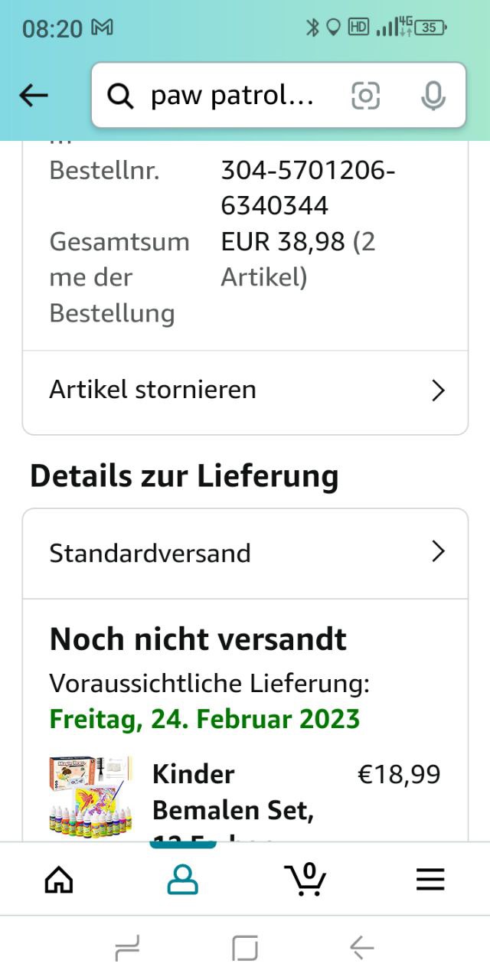
Task: Tap Artikel stornieren link
Action: pyautogui.click(x=153, y=390)
